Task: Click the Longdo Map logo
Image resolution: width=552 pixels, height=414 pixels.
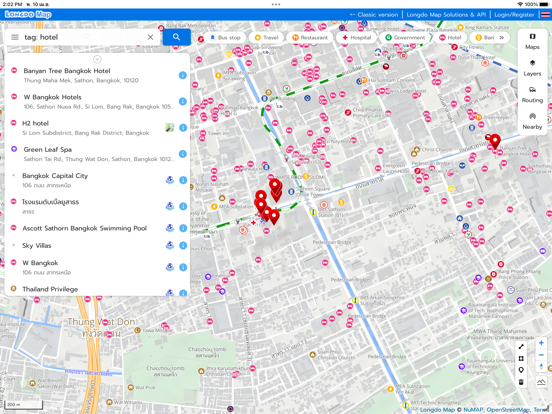Action: tap(28, 14)
